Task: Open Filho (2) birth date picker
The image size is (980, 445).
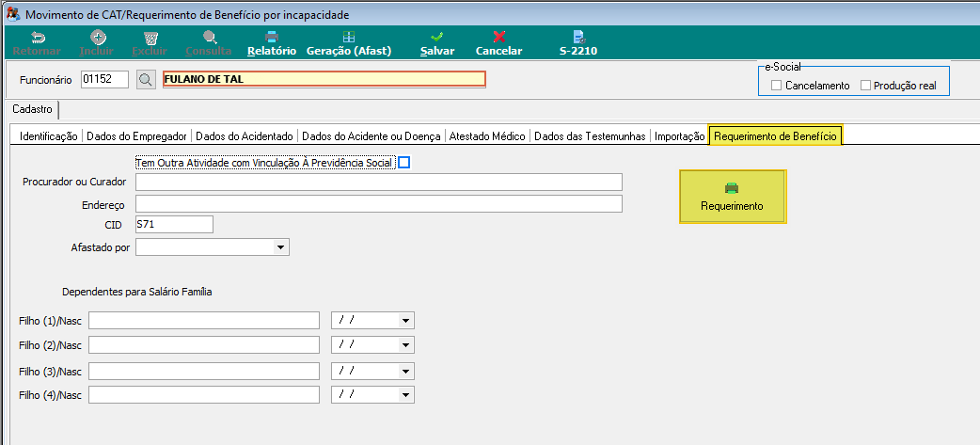Action: (x=405, y=345)
